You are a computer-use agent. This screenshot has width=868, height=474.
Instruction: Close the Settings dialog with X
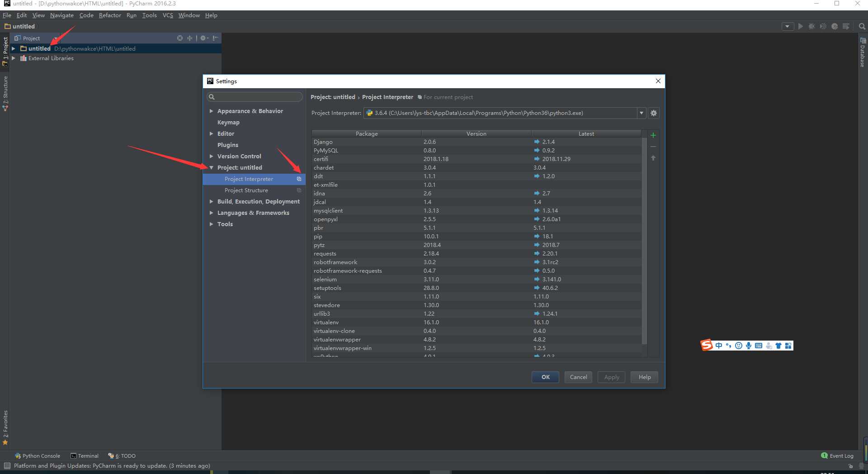[x=658, y=81]
